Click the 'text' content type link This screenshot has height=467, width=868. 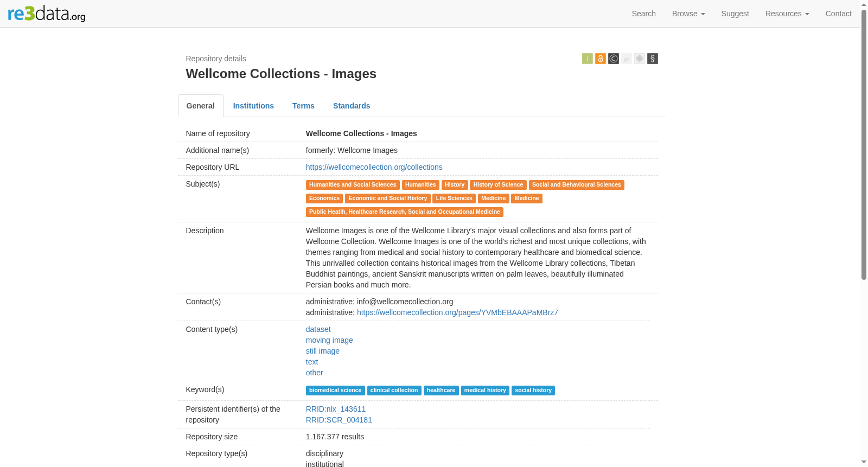pyautogui.click(x=312, y=362)
